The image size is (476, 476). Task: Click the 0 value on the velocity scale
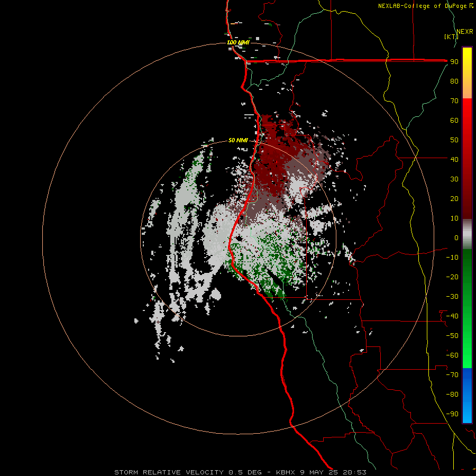[x=456, y=237]
